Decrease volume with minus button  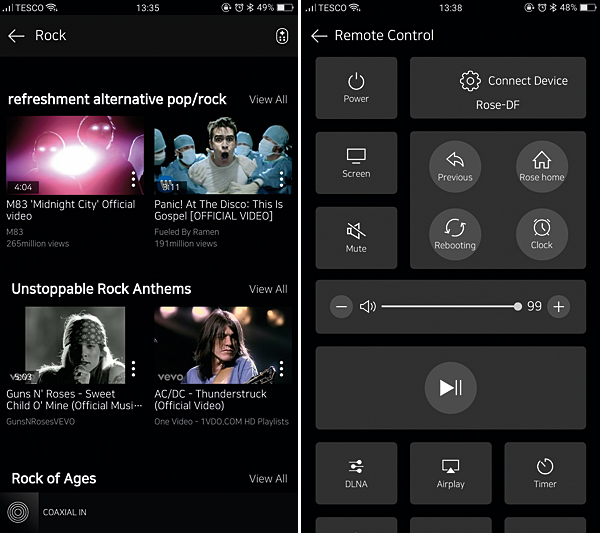click(341, 306)
